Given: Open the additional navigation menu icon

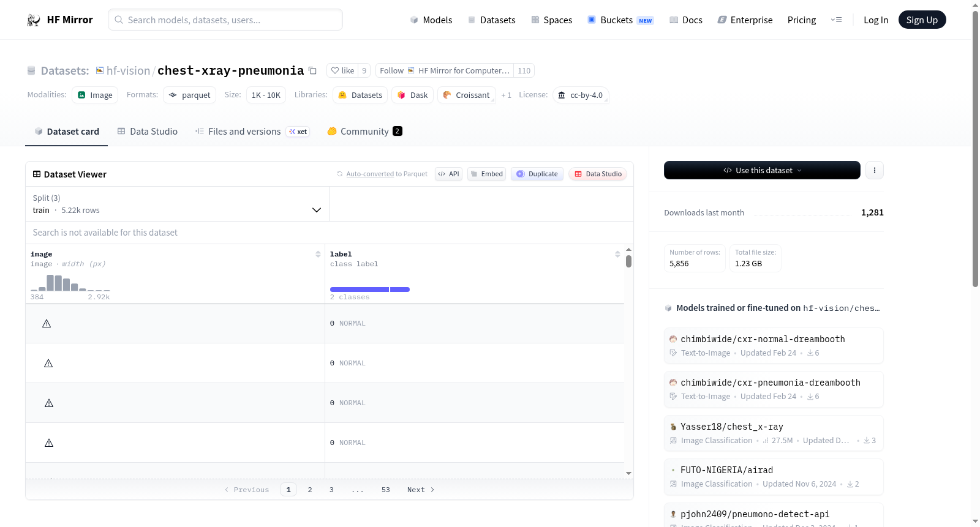Looking at the screenshot, I should tap(836, 20).
